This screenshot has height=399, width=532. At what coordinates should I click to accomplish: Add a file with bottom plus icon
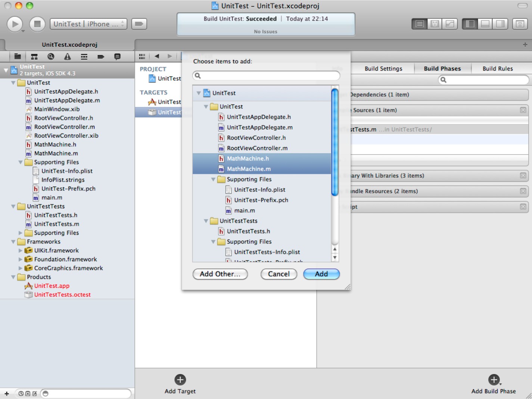coord(7,393)
